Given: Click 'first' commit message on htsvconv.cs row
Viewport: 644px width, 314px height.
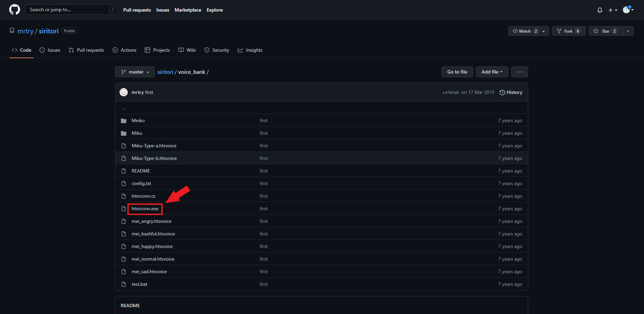Looking at the screenshot, I should pos(264,196).
